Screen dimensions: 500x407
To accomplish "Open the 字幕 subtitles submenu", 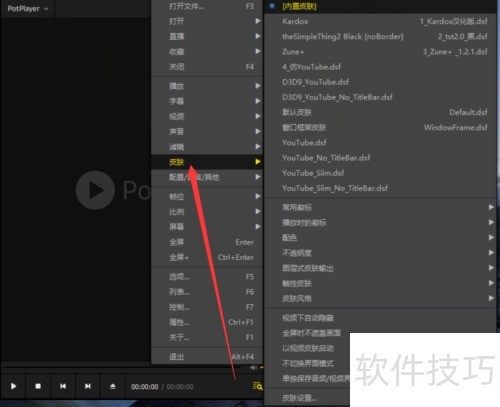I will 207,101.
